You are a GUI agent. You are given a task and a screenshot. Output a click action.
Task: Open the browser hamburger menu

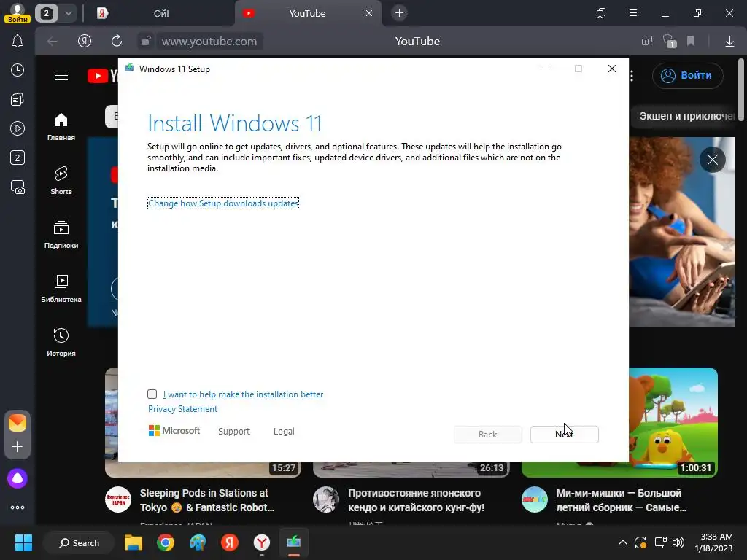633,13
